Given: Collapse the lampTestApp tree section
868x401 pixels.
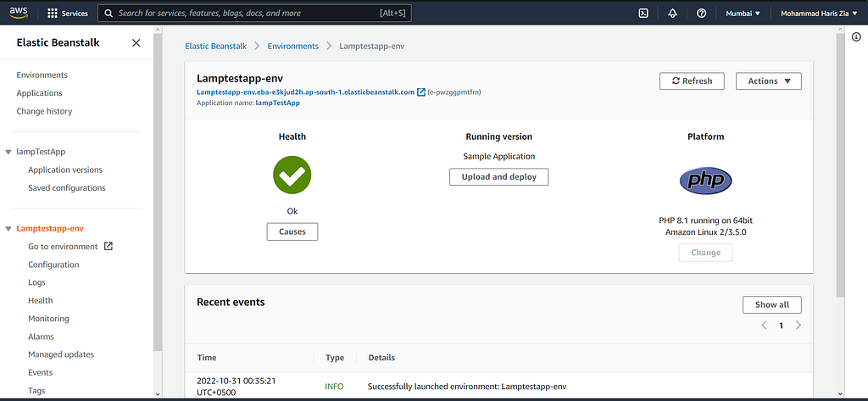Looking at the screenshot, I should pyautogui.click(x=8, y=152).
